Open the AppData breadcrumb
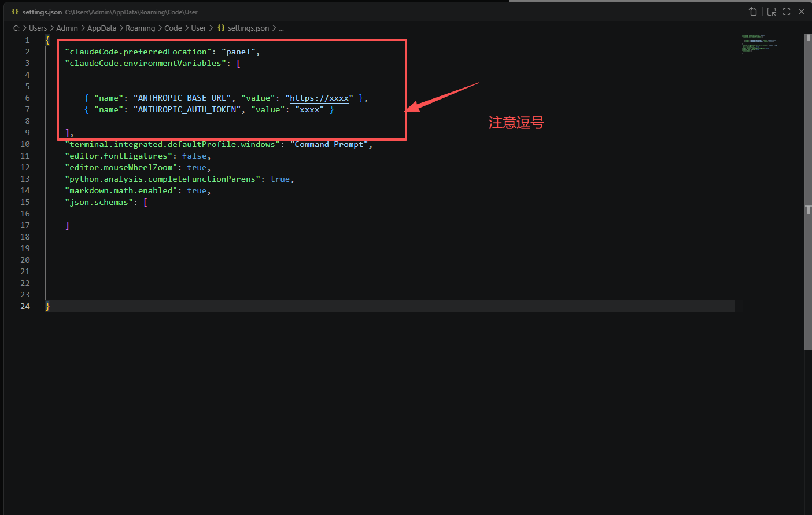Screen dimensions: 812x515 point(102,28)
